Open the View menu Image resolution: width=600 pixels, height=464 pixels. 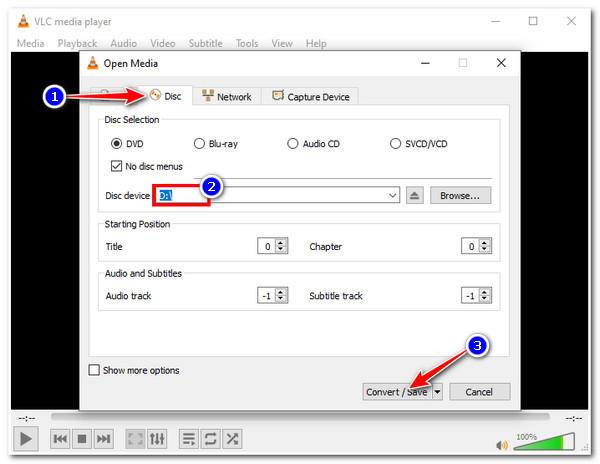(282, 44)
